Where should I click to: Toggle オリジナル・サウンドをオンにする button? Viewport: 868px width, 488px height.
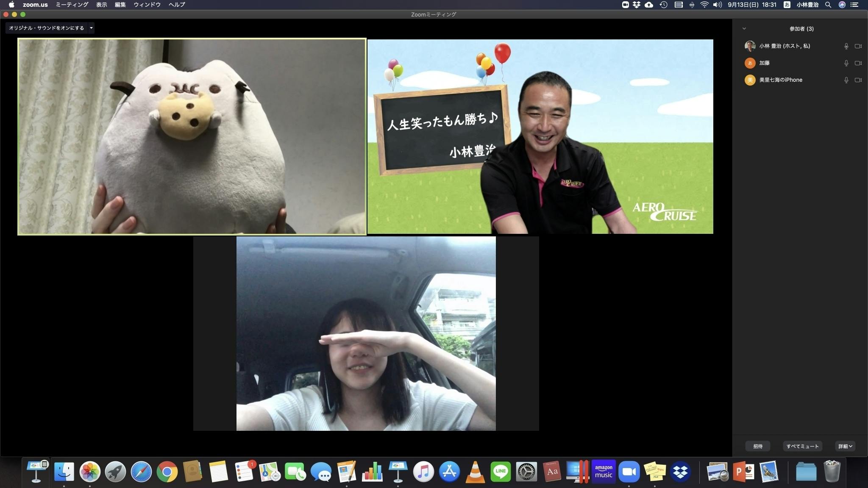pyautogui.click(x=46, y=28)
